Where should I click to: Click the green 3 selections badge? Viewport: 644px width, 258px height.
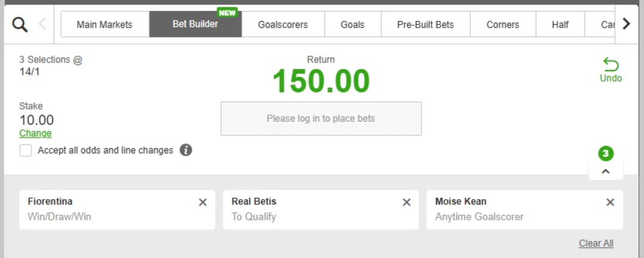(606, 154)
